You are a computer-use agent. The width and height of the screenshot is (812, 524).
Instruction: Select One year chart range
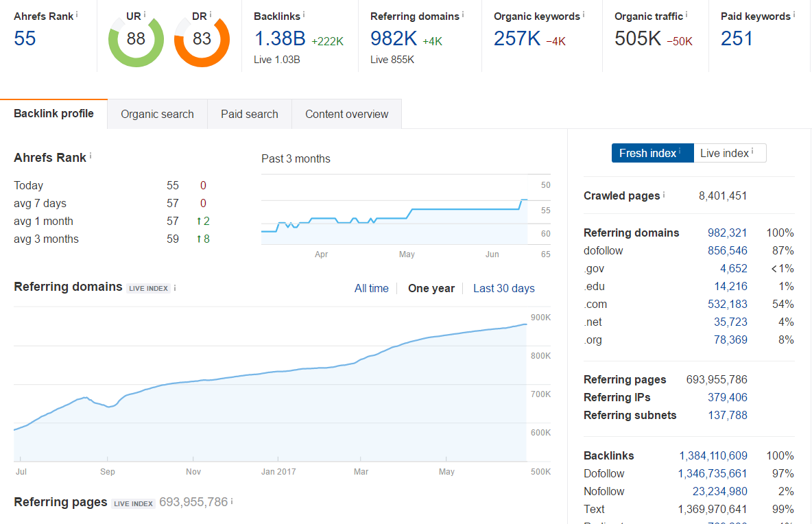click(x=431, y=289)
